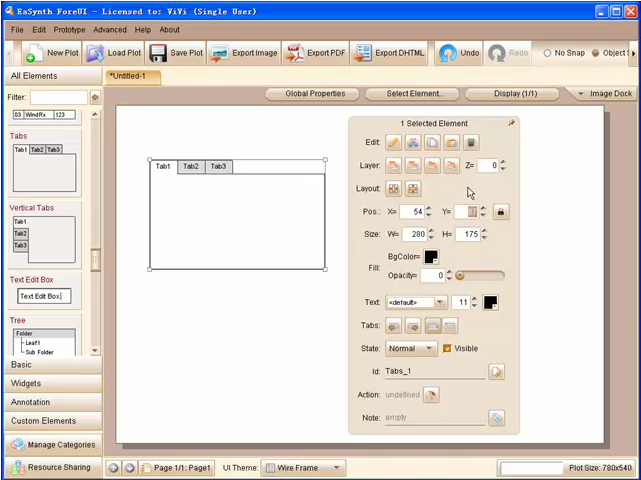Click the Global Properties button
Screen dimensions: 641x480
click(314, 94)
